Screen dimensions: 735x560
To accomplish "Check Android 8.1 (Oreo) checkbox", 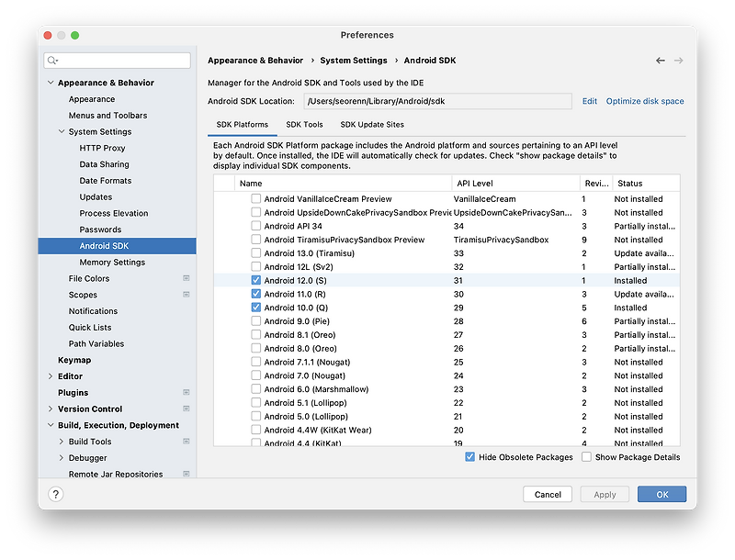I will coord(256,334).
